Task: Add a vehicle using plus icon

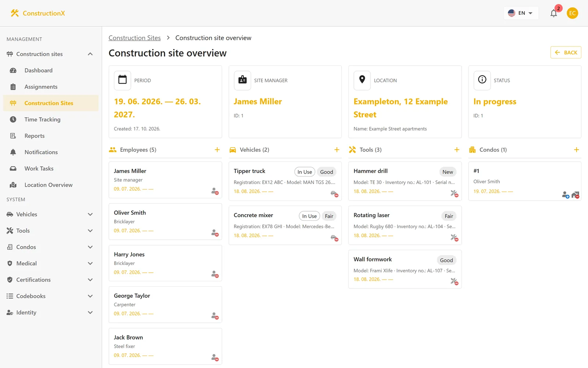Action: pyautogui.click(x=337, y=150)
